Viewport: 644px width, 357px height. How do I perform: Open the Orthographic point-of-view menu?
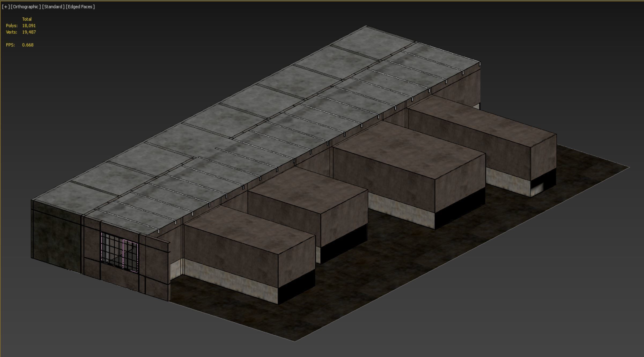coord(26,7)
